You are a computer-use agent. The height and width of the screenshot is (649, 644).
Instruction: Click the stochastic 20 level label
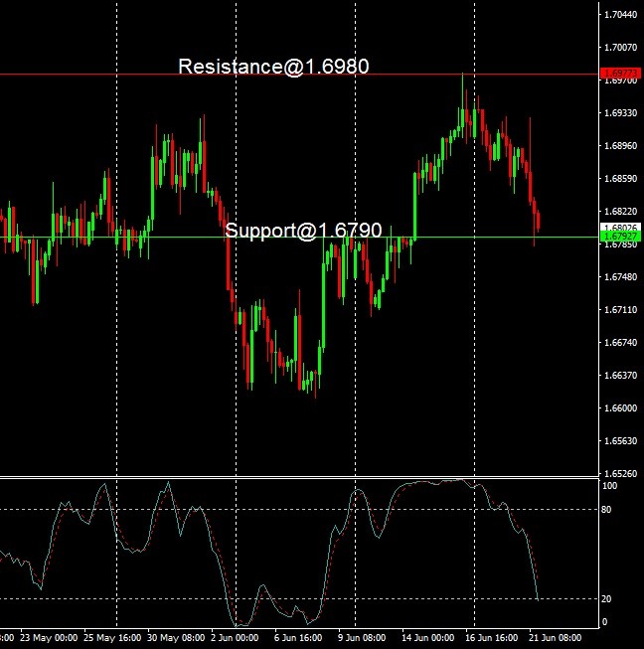tap(606, 599)
